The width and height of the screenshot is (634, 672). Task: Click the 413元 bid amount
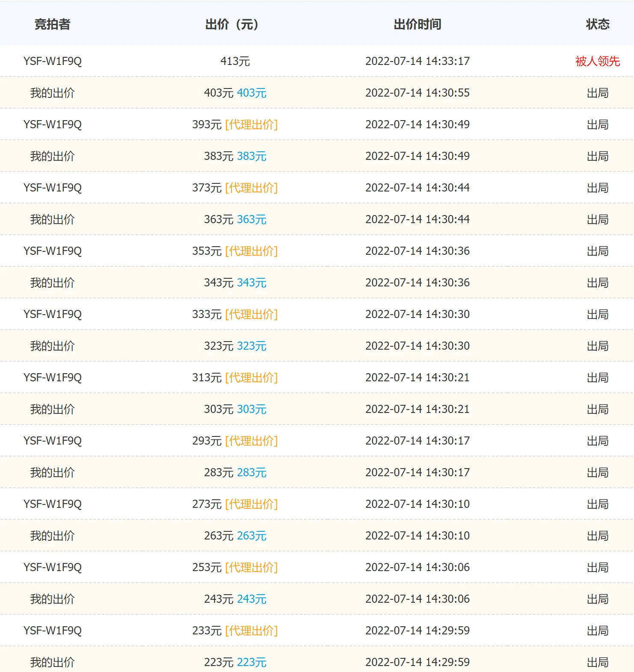click(235, 61)
